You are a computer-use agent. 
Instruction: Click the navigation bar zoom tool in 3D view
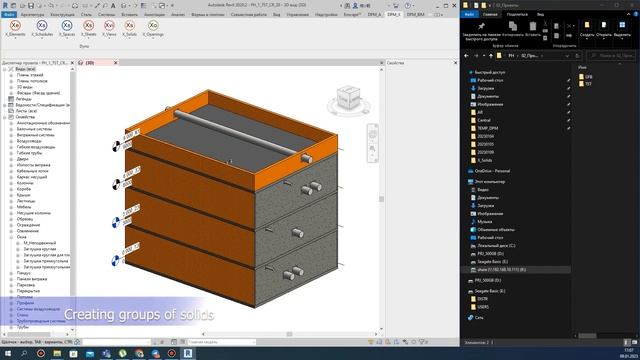[372, 148]
